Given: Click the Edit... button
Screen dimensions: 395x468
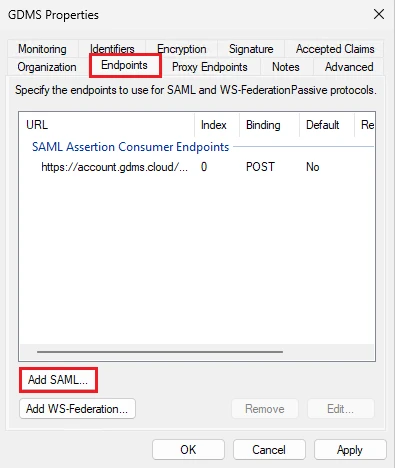Looking at the screenshot, I should (x=340, y=409).
